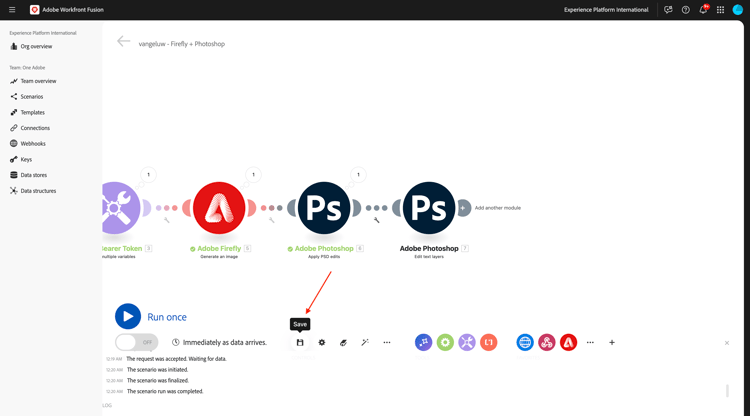Select the Adobe Photoshop Apply PSD edits module
Viewport: 750px width, 416px height.
324,208
